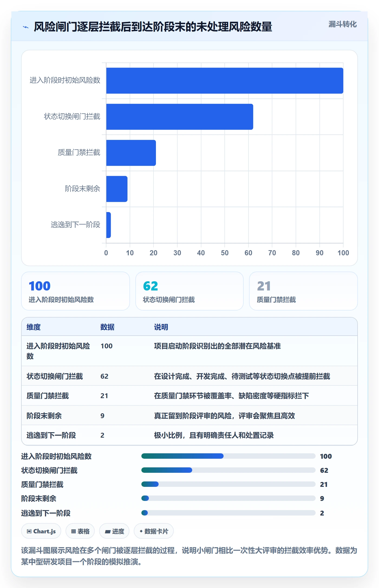Viewport: 379px width, 588px height.
Task: Click the value 9 in the table
Action: (102, 416)
